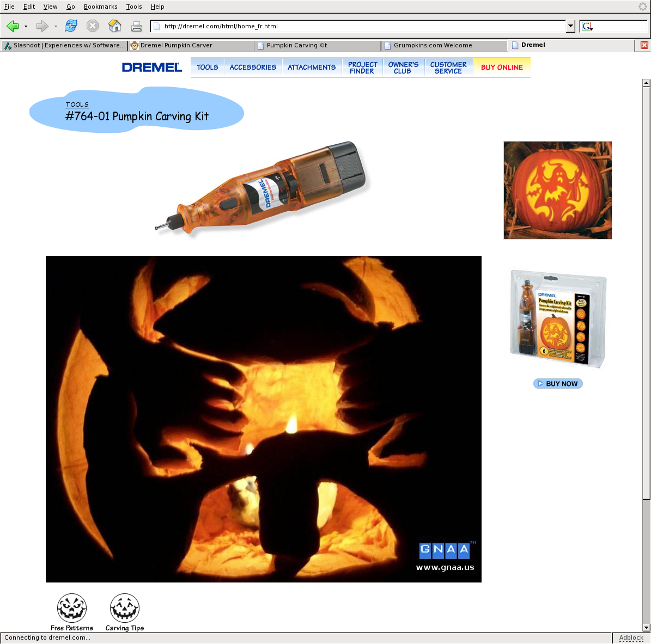Image resolution: width=651 pixels, height=644 pixels.
Task: Click the Adblock status bar item
Action: [631, 638]
